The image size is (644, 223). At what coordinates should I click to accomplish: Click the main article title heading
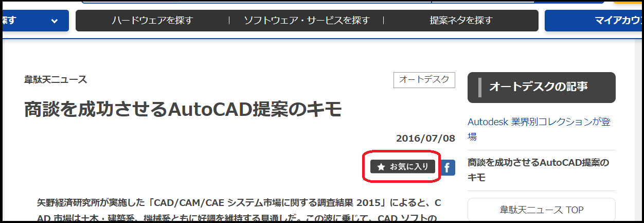(x=183, y=110)
